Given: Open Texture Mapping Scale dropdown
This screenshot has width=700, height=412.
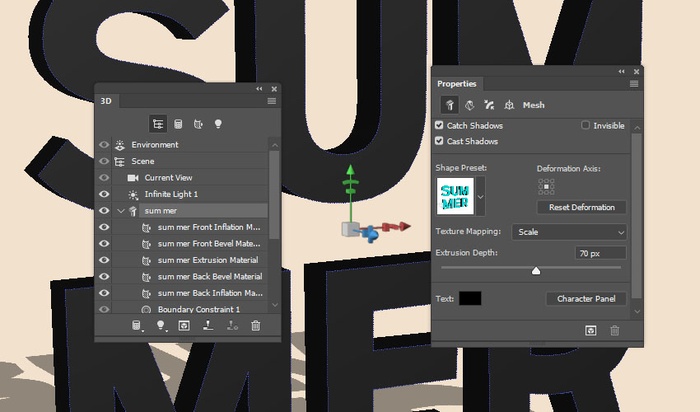Looking at the screenshot, I should [569, 232].
